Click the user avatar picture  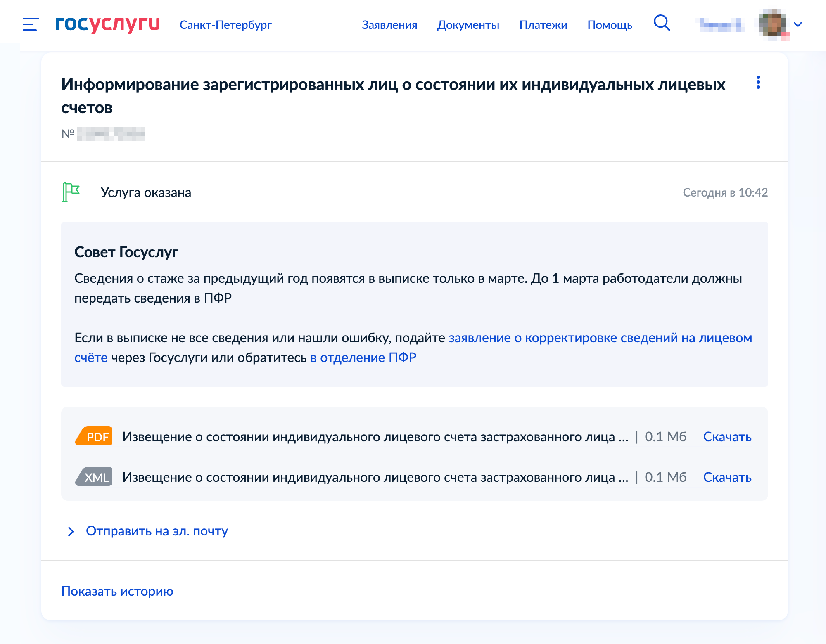(772, 24)
